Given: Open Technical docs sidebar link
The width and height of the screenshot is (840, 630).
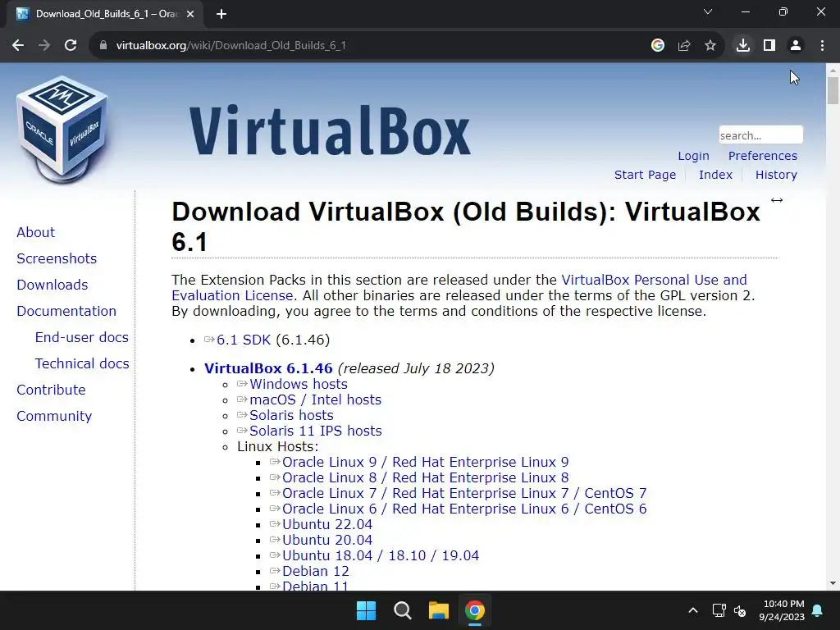Looking at the screenshot, I should pos(82,363).
